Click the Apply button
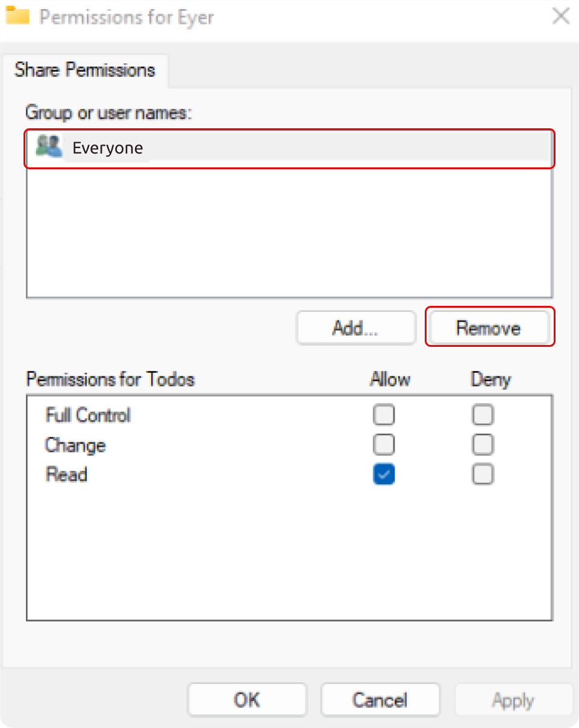Viewport: 579px width, 728px height. click(513, 700)
